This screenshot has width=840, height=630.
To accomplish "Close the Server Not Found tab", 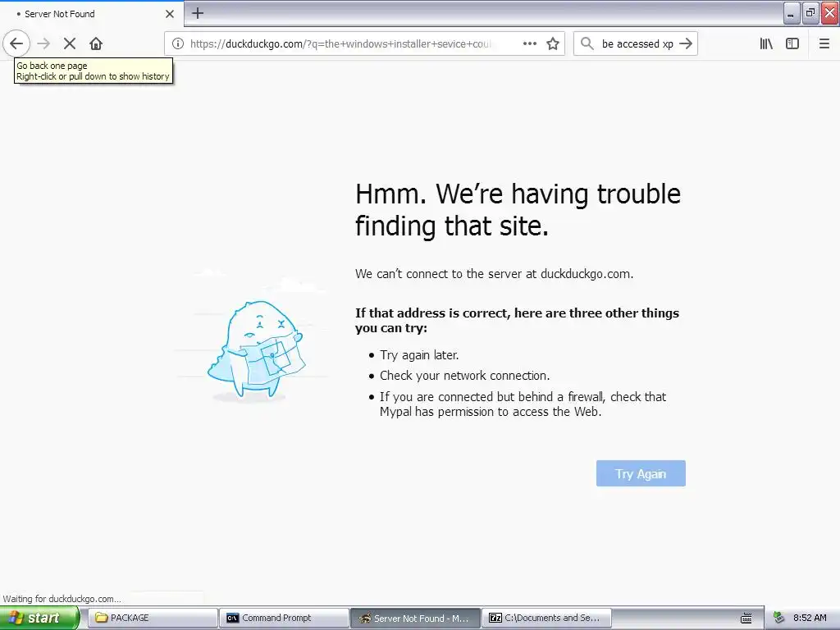I will click(x=170, y=14).
